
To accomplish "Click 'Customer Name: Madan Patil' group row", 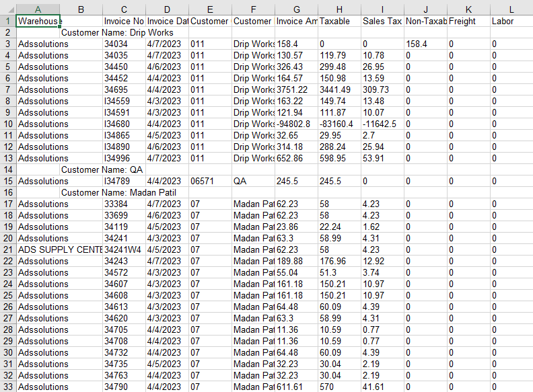I will pyautogui.click(x=118, y=192).
